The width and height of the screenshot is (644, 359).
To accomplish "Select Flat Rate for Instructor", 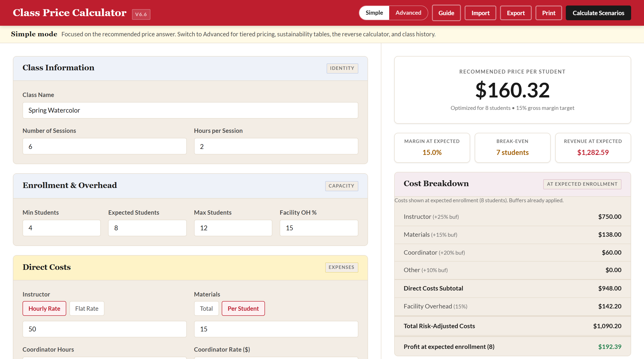I will click(87, 308).
